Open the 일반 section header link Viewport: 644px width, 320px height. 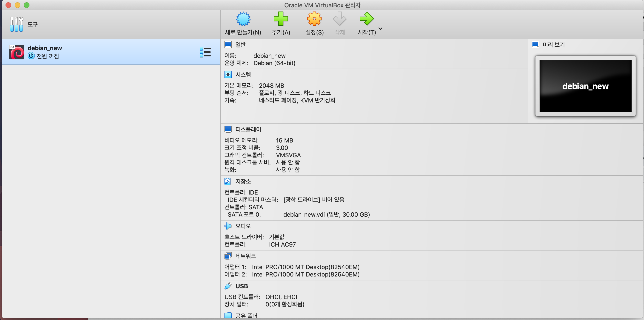pyautogui.click(x=241, y=44)
